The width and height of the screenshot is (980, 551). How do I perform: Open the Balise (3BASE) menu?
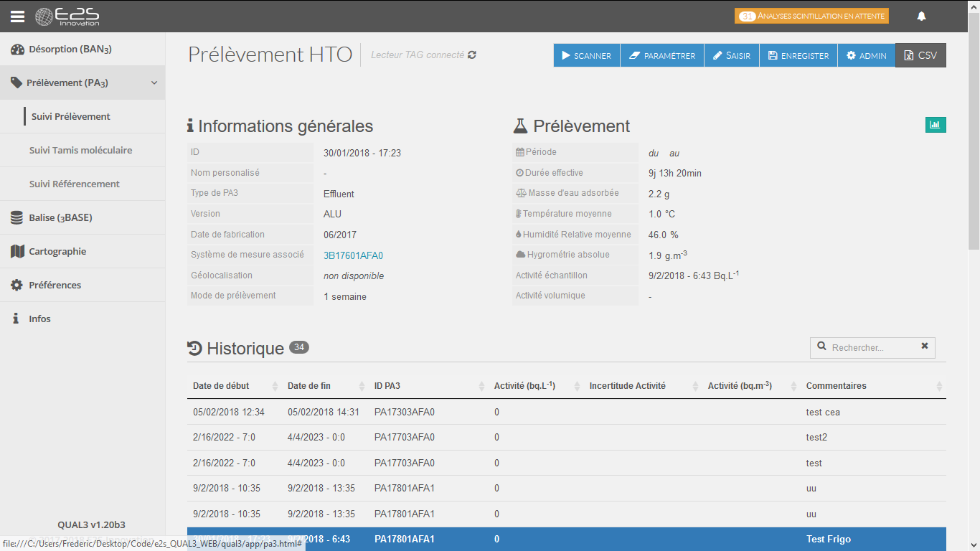click(83, 217)
